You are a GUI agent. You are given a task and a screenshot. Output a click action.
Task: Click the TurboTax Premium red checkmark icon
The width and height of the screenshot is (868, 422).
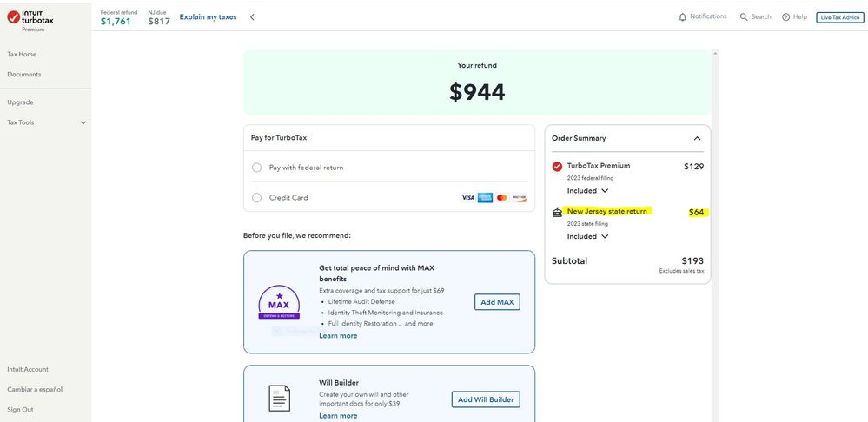tap(557, 166)
